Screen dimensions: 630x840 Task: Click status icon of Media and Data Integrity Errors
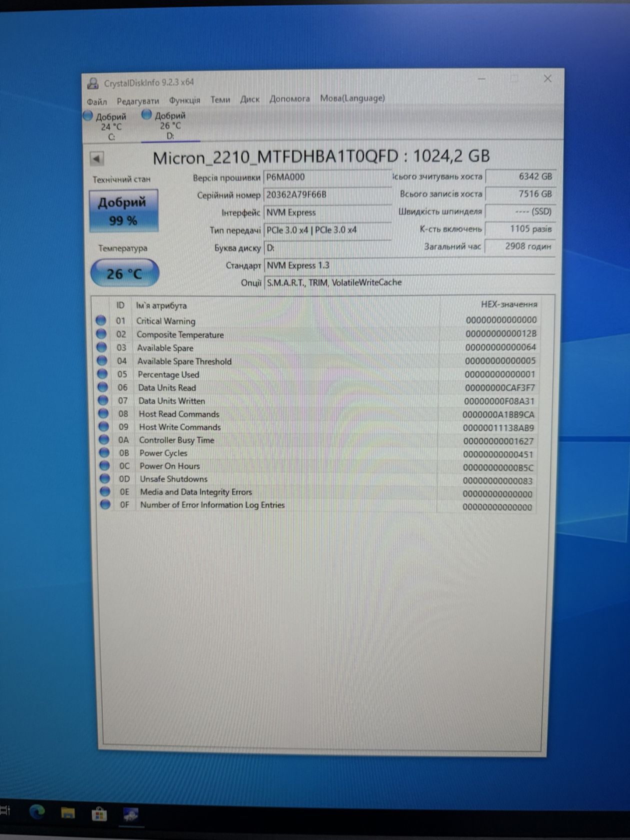click(105, 491)
